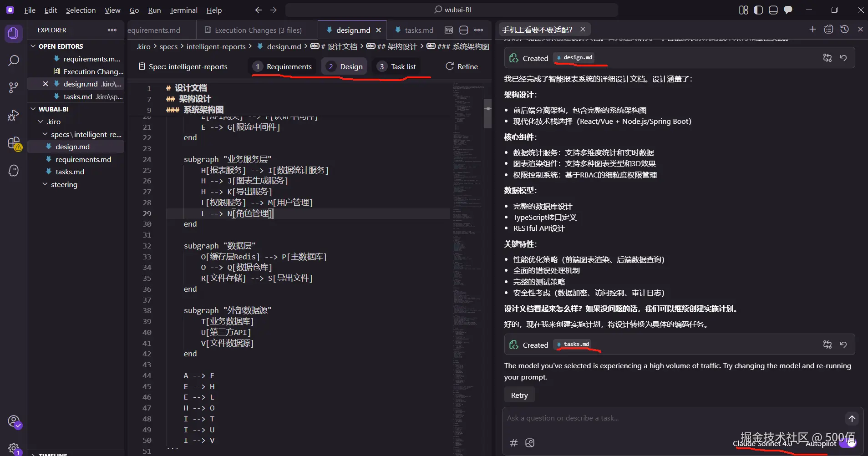Toggle primary sidebar visibility
Screen dimensions: 868x456
(x=758, y=10)
